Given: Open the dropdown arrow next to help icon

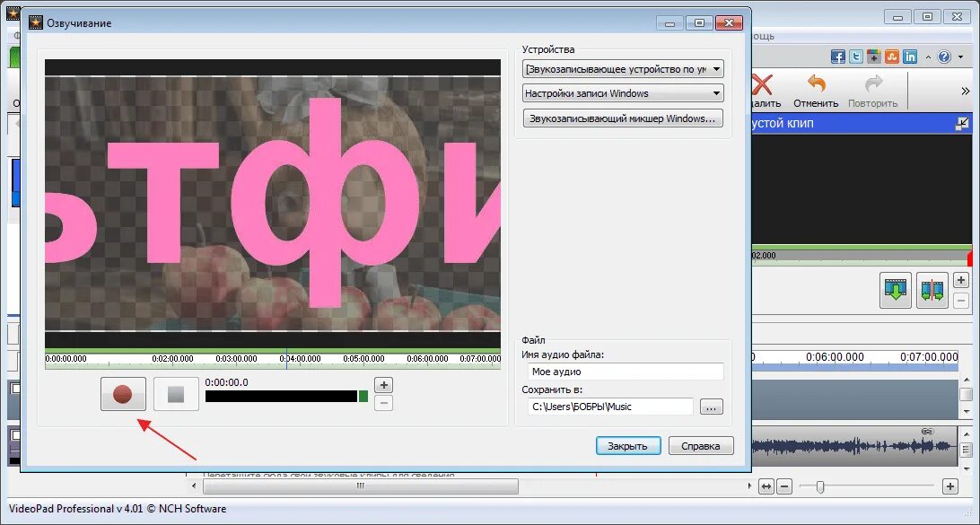Looking at the screenshot, I should [x=958, y=57].
